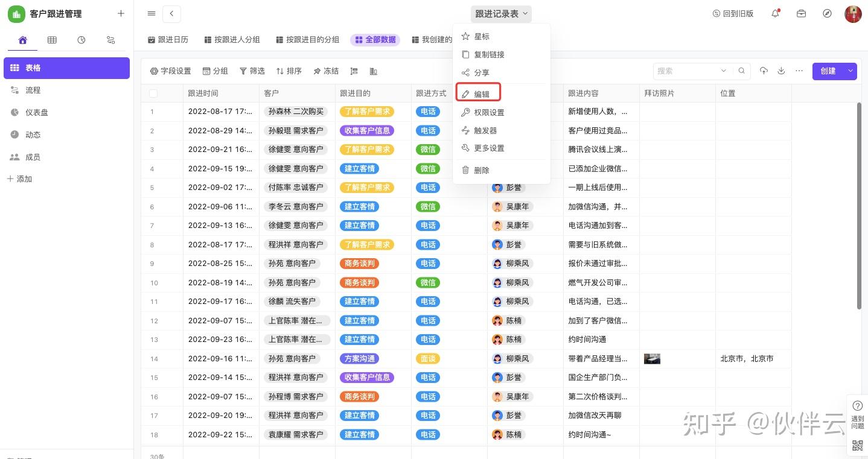Click the 跟进内容 column header
Image resolution: width=868 pixels, height=459 pixels.
601,93
